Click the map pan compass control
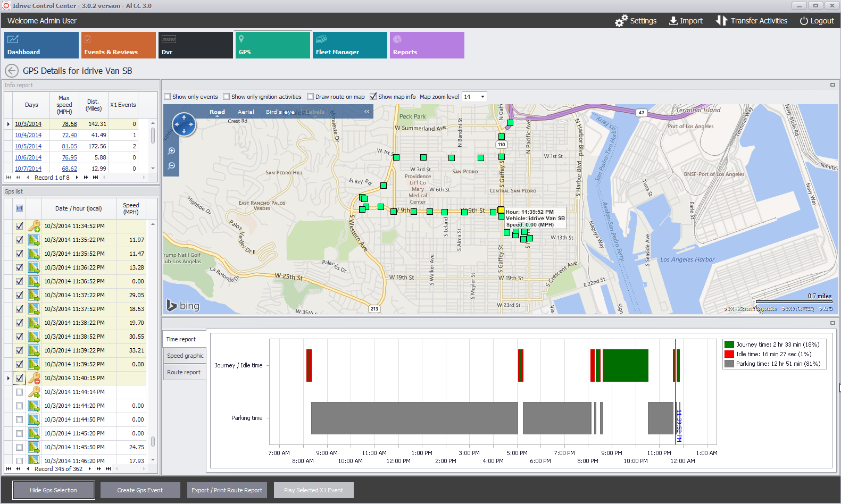841x504 pixels. pos(184,125)
